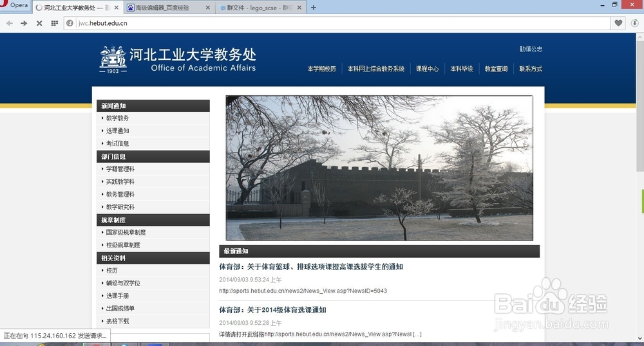The width and height of the screenshot is (644, 346).
Task: Open 考试信息 in the sidebar
Action: [117, 143]
